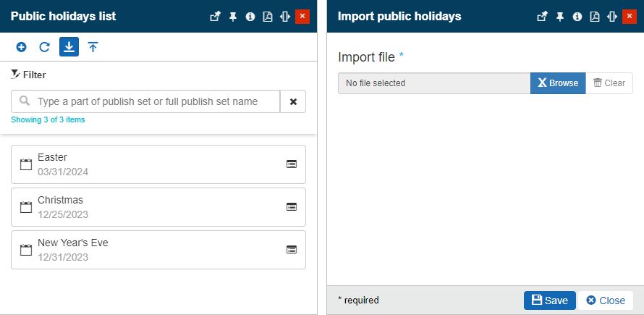Open Import public holidays in new window
This screenshot has width=644, height=315.
tap(542, 17)
